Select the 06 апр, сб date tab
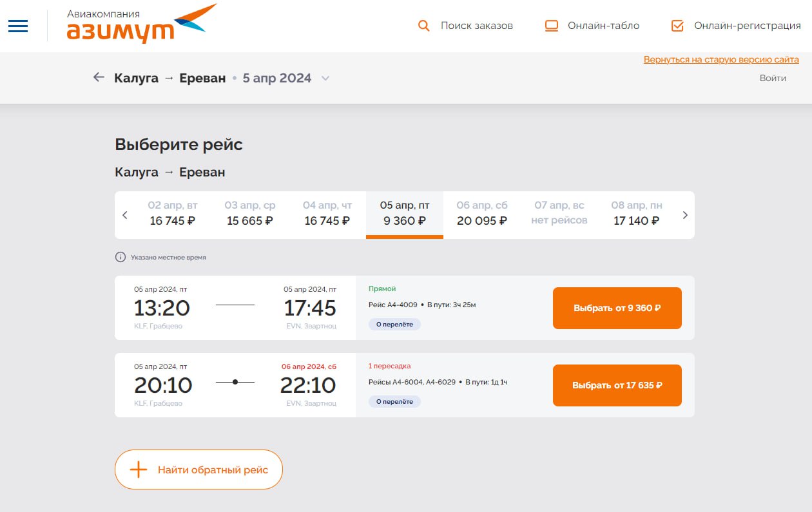812x512 pixels. pos(482,214)
